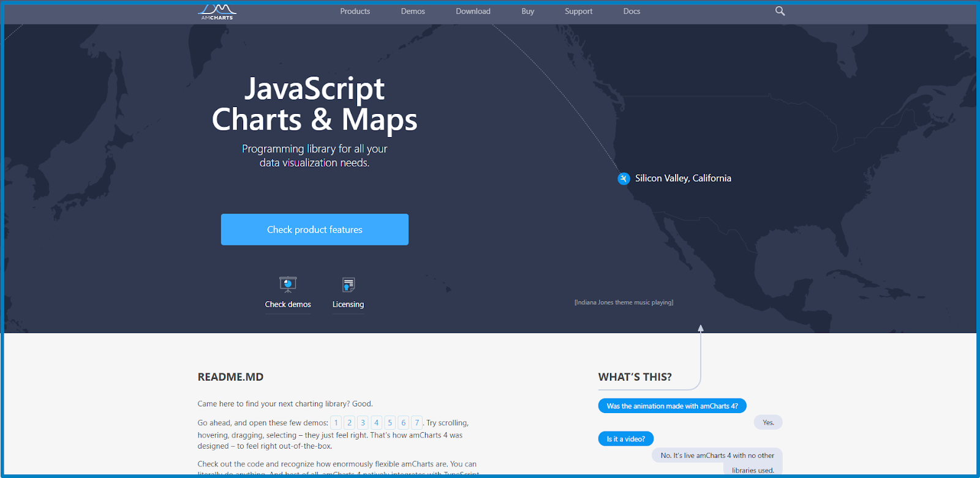This screenshot has height=478, width=980.
Task: Click the README.MD heading
Action: pyautogui.click(x=230, y=377)
